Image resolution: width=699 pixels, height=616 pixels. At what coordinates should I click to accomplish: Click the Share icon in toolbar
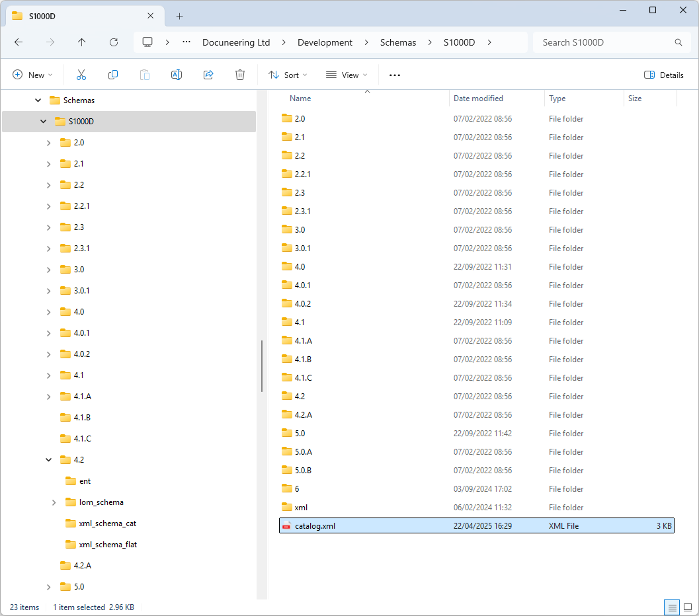(x=208, y=75)
